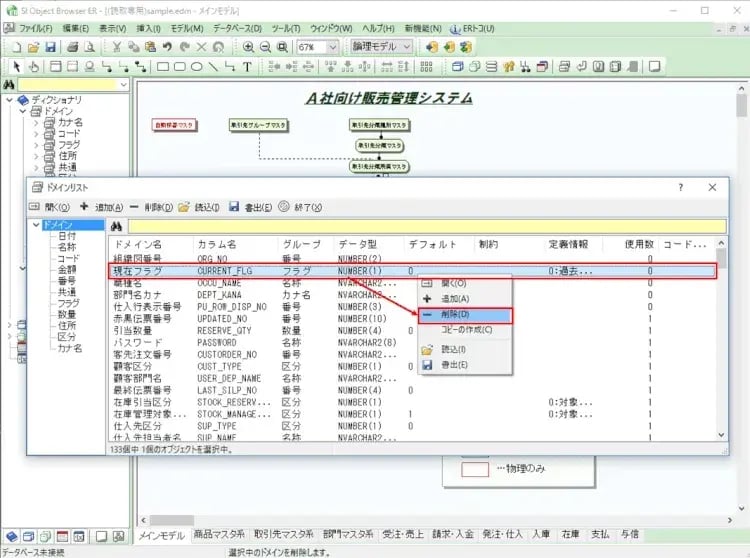Click the text tool 'T' icon

point(247,67)
